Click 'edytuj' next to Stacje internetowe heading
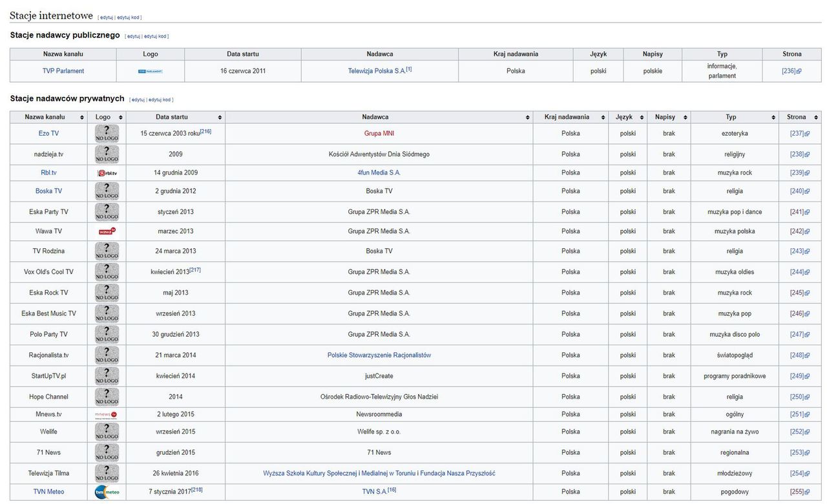The height and width of the screenshot is (504, 827). click(107, 17)
